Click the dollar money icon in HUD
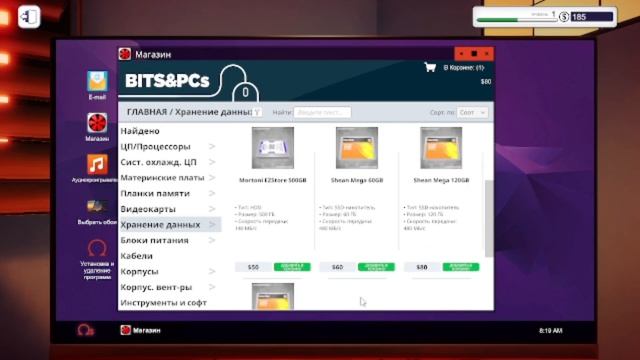Image resolution: width=640 pixels, height=360 pixels. pyautogui.click(x=564, y=17)
